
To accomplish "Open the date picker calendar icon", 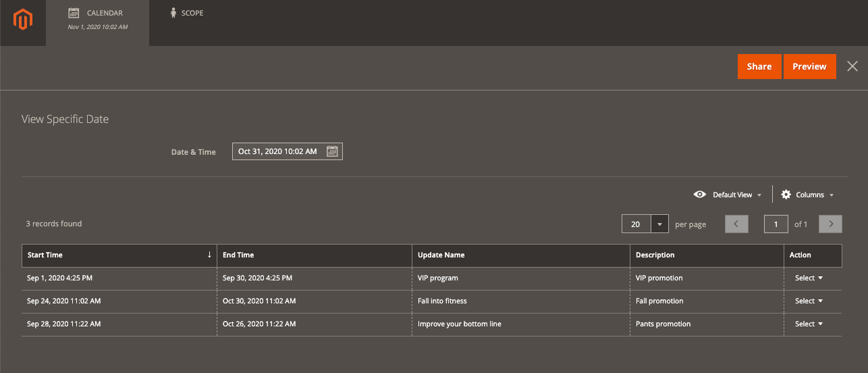I will point(332,151).
